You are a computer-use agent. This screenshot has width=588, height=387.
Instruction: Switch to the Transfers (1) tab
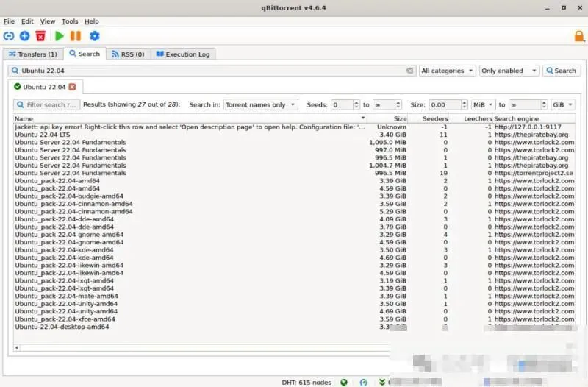(33, 54)
